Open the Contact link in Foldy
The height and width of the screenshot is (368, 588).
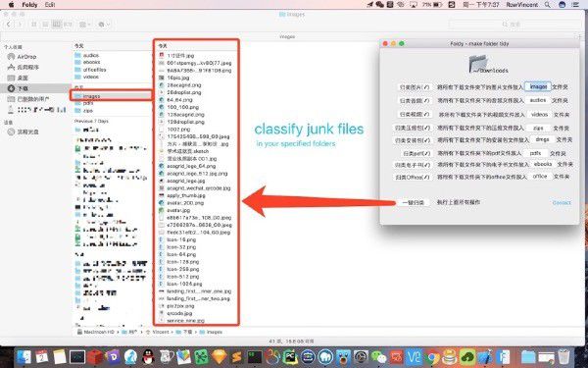pos(562,203)
